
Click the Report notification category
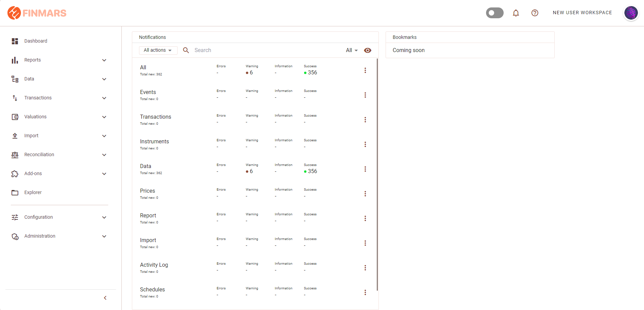coord(148,216)
